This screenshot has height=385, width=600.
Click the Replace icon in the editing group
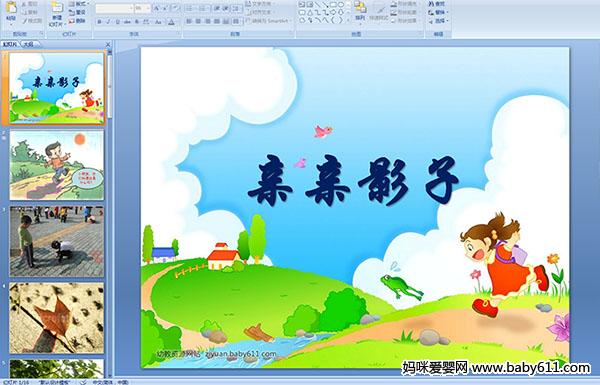pos(437,12)
